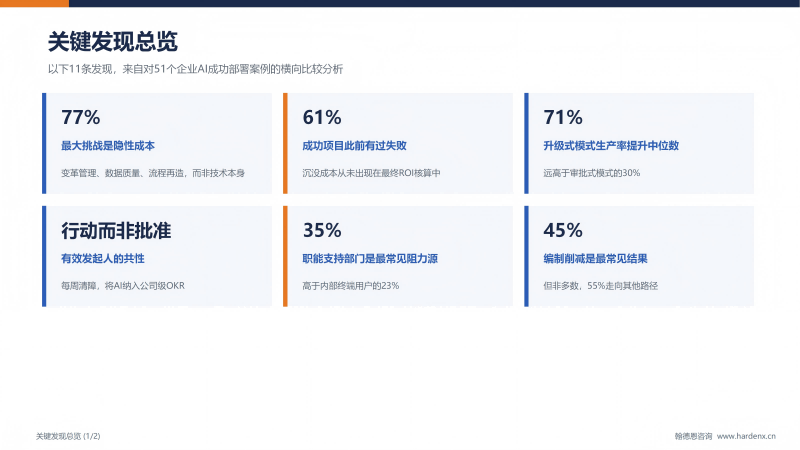The width and height of the screenshot is (800, 450).
Task: Select the heading 升级式模式生产率提升中位数
Action: click(611, 145)
